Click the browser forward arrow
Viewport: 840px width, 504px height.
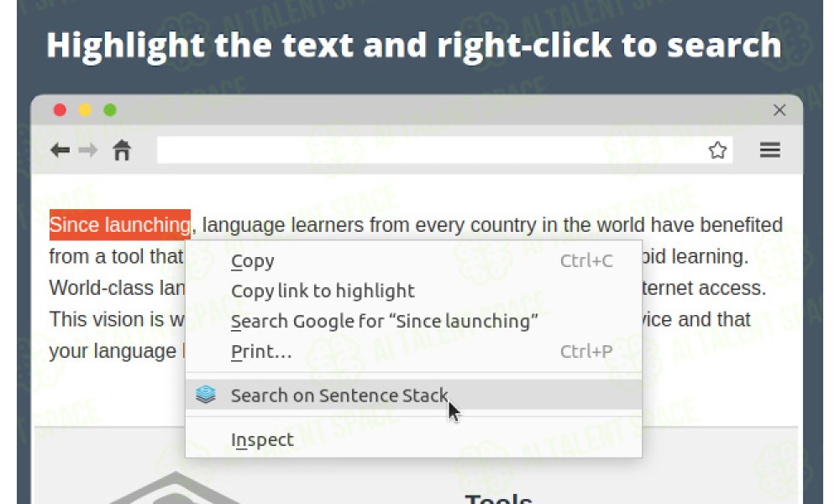coord(88,150)
